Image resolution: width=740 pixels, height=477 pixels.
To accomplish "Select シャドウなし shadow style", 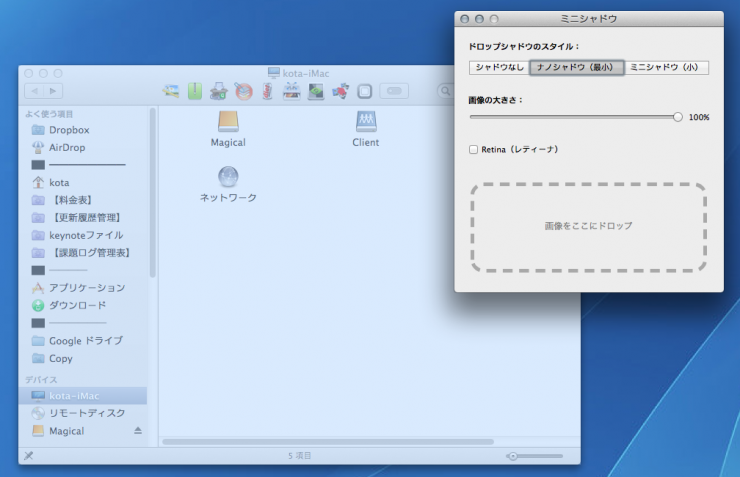I will point(500,67).
